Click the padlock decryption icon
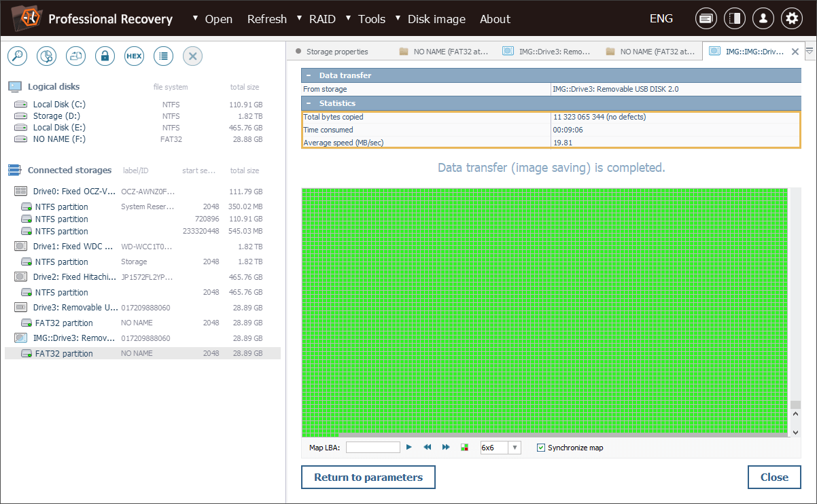Screen dimensions: 817x504 (105, 56)
